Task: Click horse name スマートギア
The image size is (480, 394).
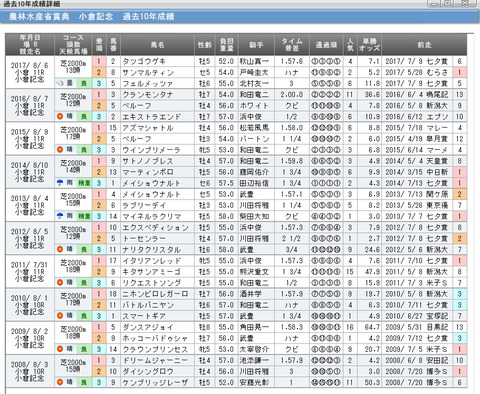Action: pos(144,316)
